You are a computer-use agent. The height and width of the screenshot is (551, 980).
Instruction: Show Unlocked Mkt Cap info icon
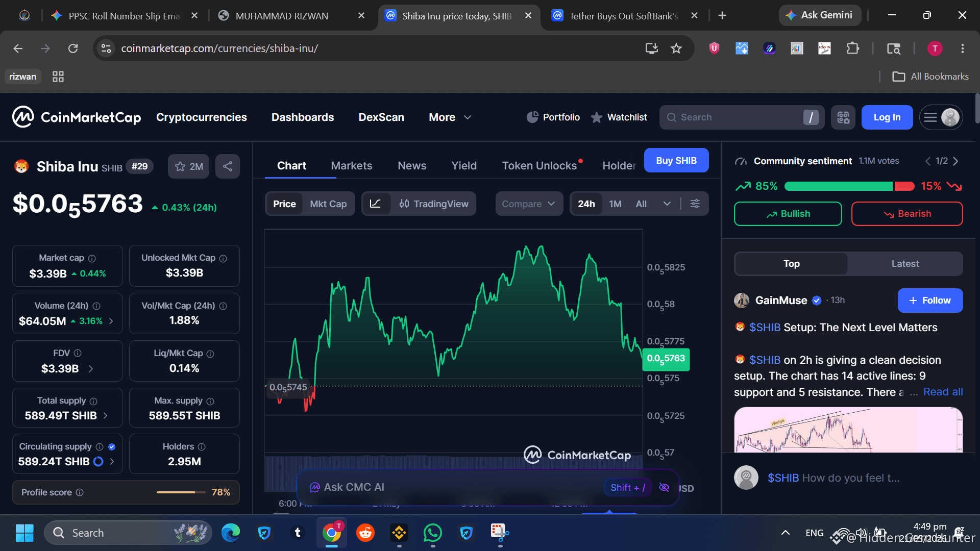[223, 259]
